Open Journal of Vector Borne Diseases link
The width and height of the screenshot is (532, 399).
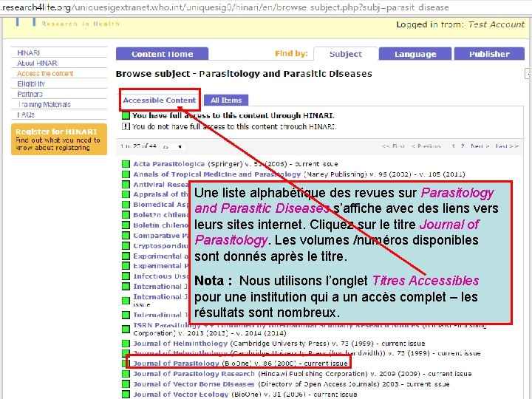pyautogui.click(x=194, y=383)
